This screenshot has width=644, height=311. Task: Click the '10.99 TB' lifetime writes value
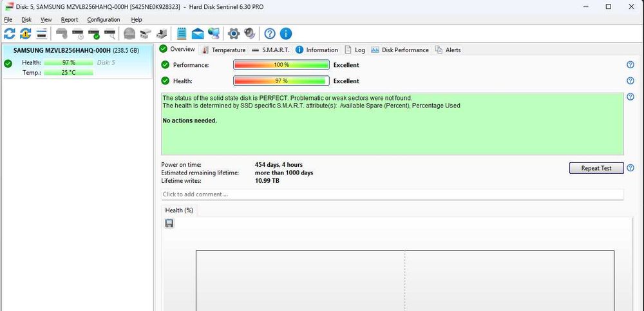click(x=267, y=181)
